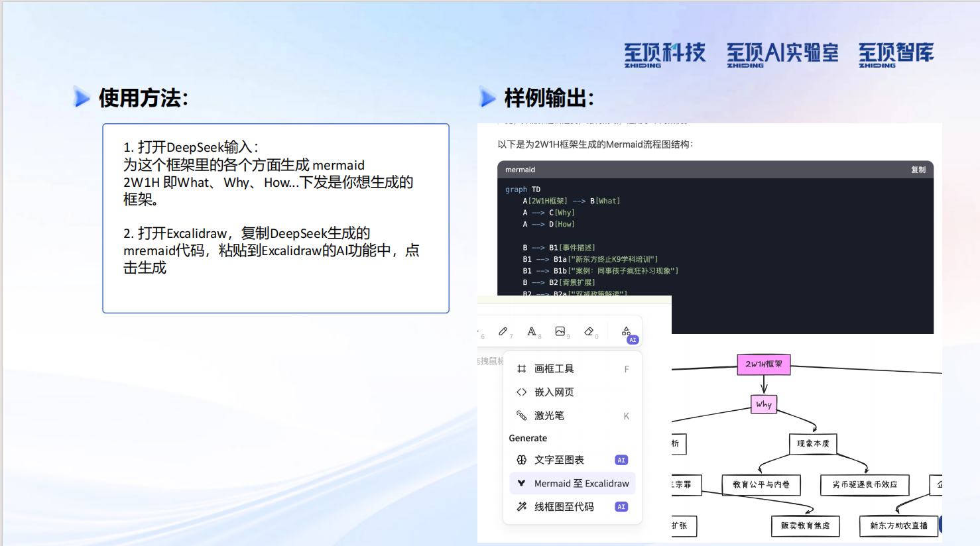Click code line 'graph TD'

coord(522,190)
